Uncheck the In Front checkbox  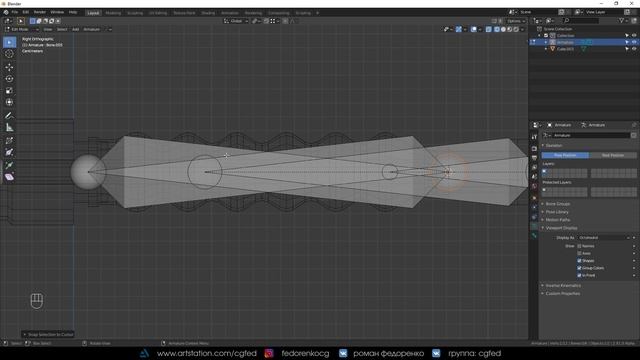tap(579, 276)
